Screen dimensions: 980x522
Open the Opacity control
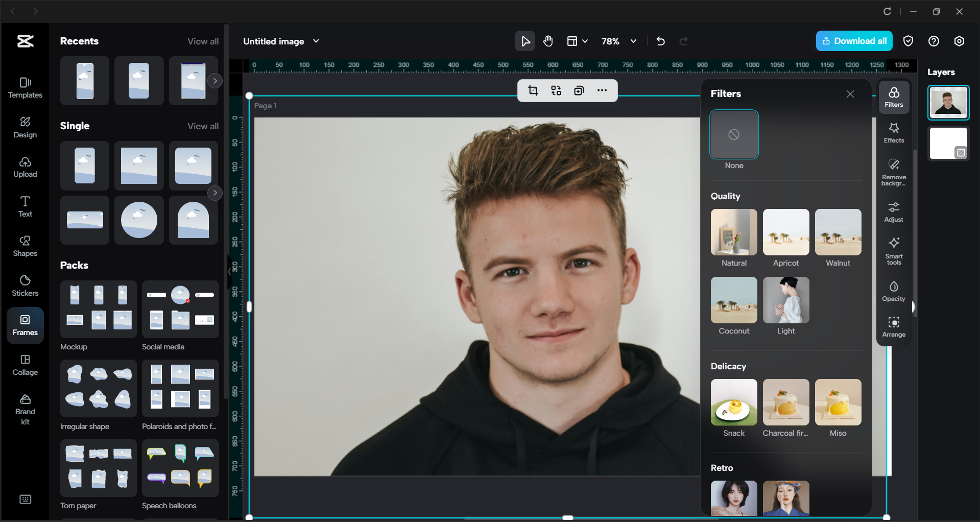(x=893, y=290)
